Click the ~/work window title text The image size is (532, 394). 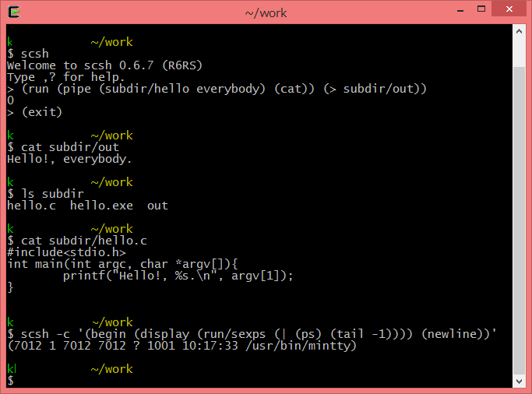(x=266, y=12)
